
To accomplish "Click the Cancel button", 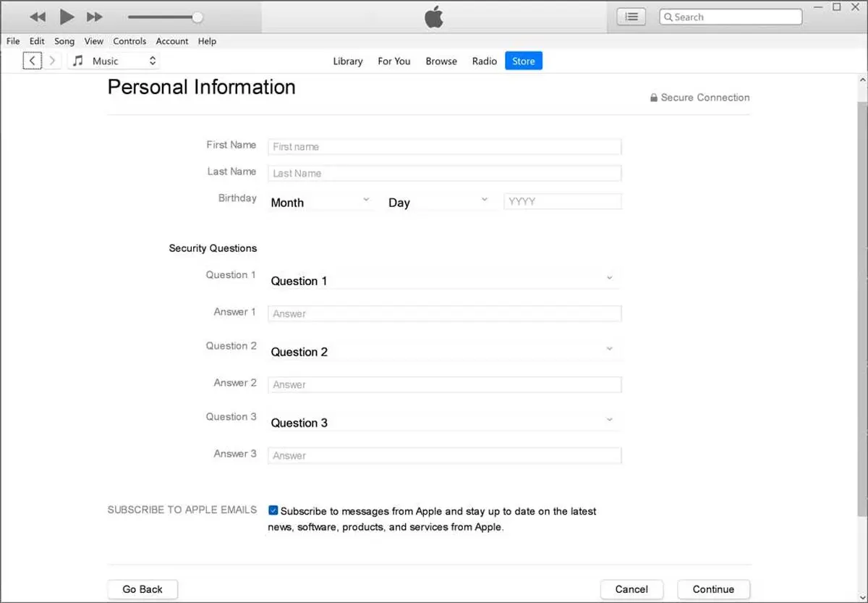I will (x=631, y=589).
